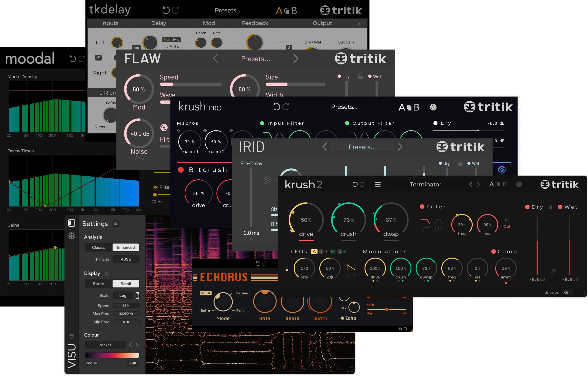The image size is (588, 376).
Task: Toggle the Wet indicator in FLAW
Action: coord(370,76)
